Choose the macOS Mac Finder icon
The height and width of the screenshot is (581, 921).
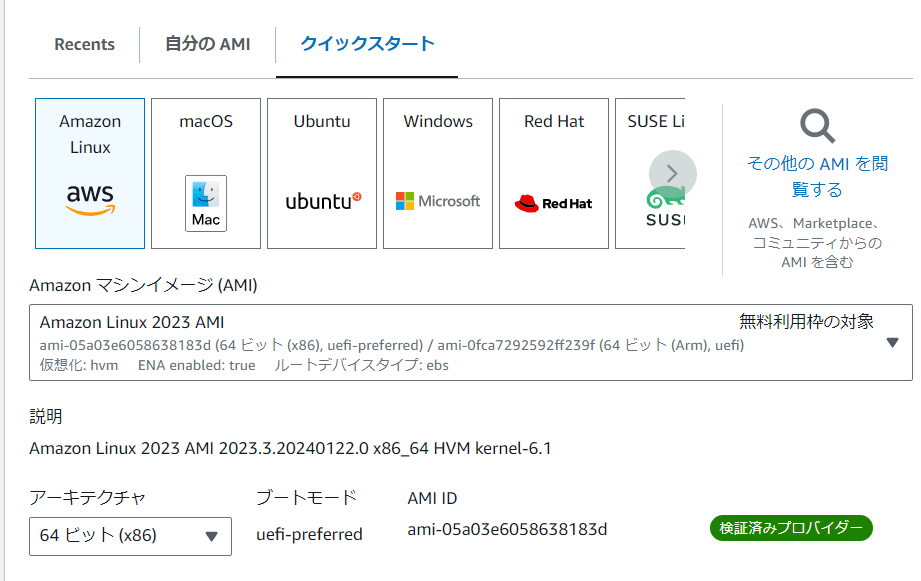point(206,203)
